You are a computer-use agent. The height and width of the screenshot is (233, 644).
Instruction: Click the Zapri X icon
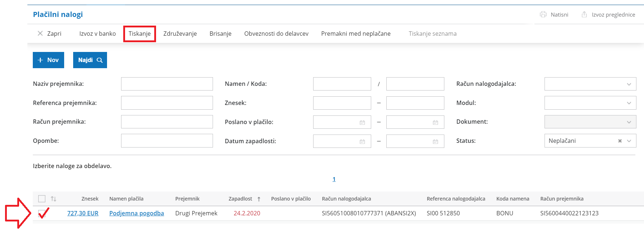40,34
